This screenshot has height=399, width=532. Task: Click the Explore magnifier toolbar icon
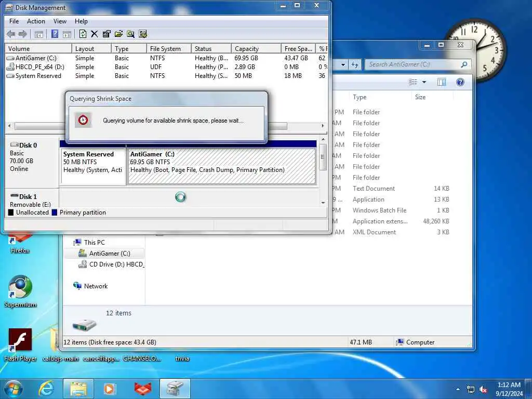point(130,34)
